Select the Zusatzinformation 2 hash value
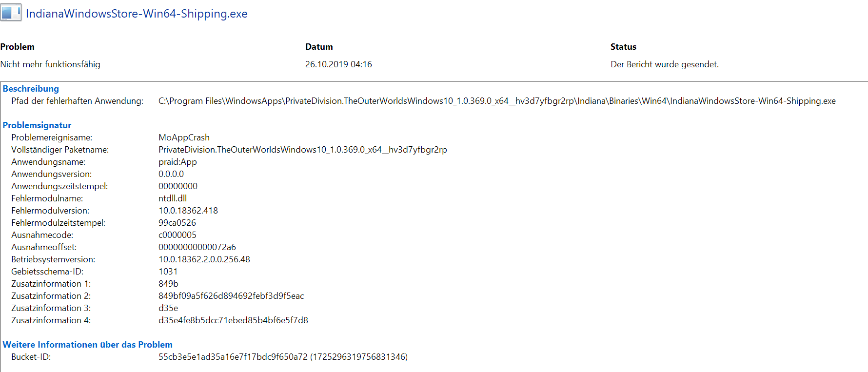 point(231,296)
